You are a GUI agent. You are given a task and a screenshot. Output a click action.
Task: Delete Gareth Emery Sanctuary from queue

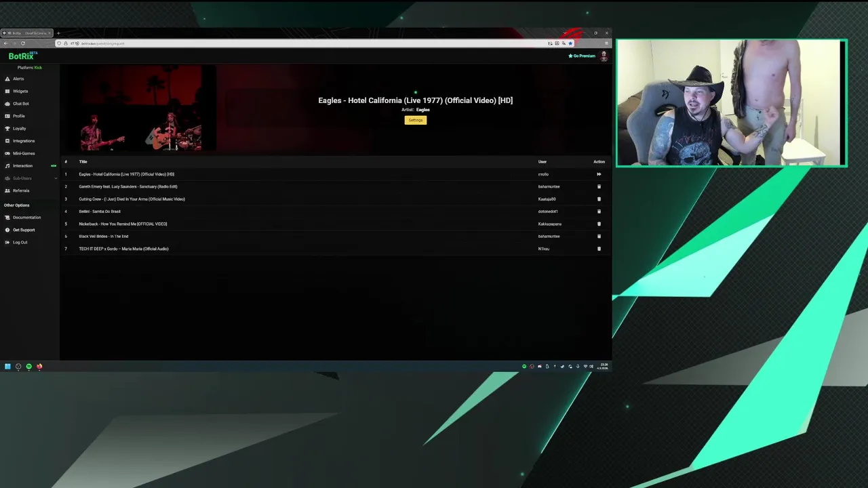599,186
